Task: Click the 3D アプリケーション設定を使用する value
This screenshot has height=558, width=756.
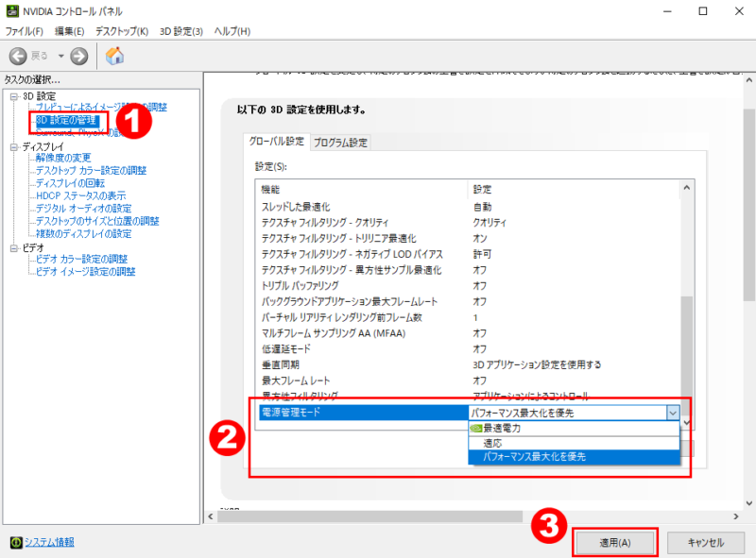Action: click(537, 364)
